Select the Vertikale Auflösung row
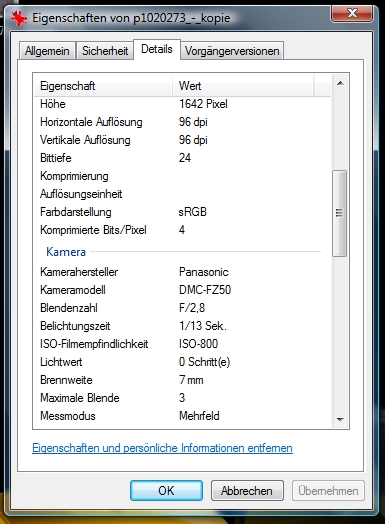This screenshot has height=524, width=385. (182, 140)
